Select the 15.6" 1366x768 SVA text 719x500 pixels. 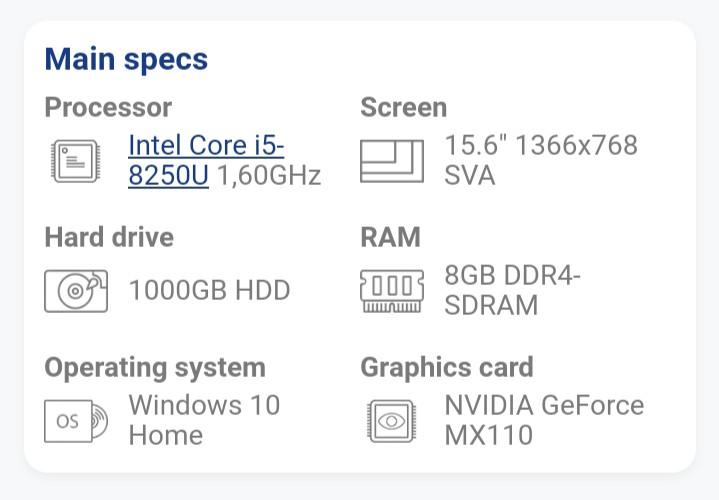541,160
